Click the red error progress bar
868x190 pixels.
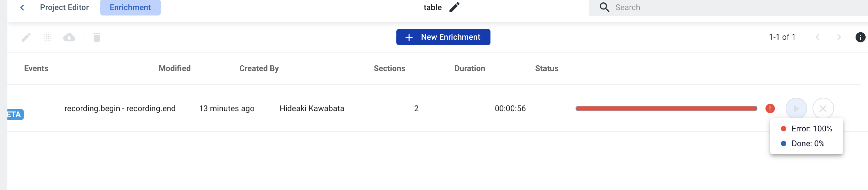pos(666,108)
